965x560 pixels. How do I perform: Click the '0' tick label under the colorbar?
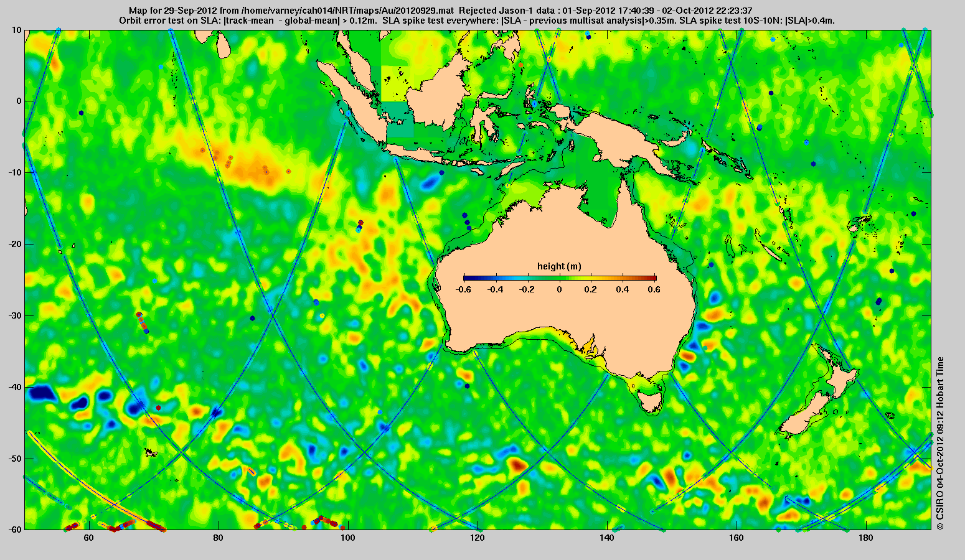tap(559, 289)
